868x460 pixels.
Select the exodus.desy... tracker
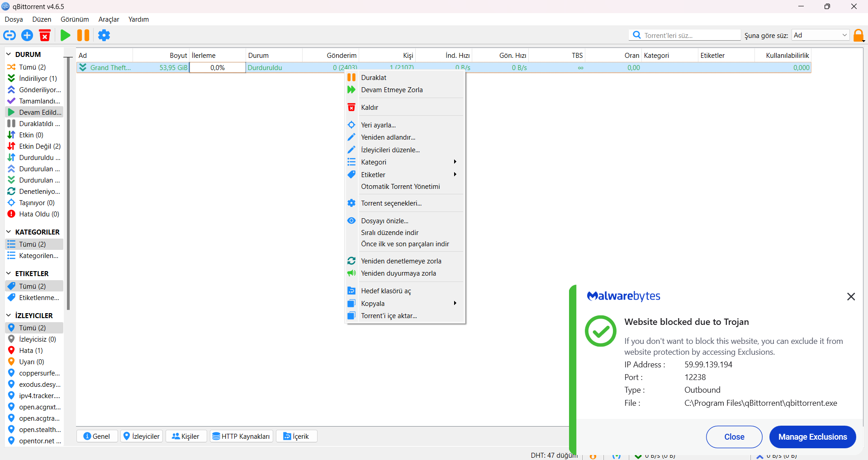click(x=34, y=384)
